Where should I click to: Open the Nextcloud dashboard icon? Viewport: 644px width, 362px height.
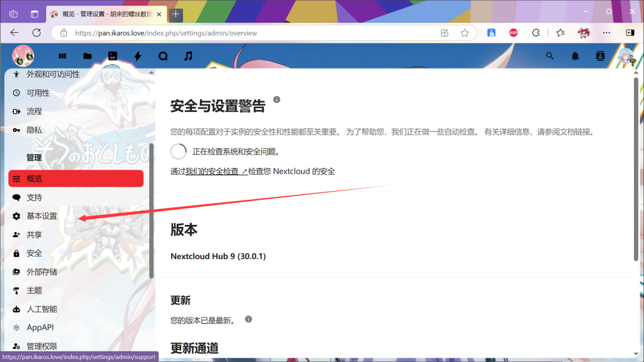pos(62,56)
